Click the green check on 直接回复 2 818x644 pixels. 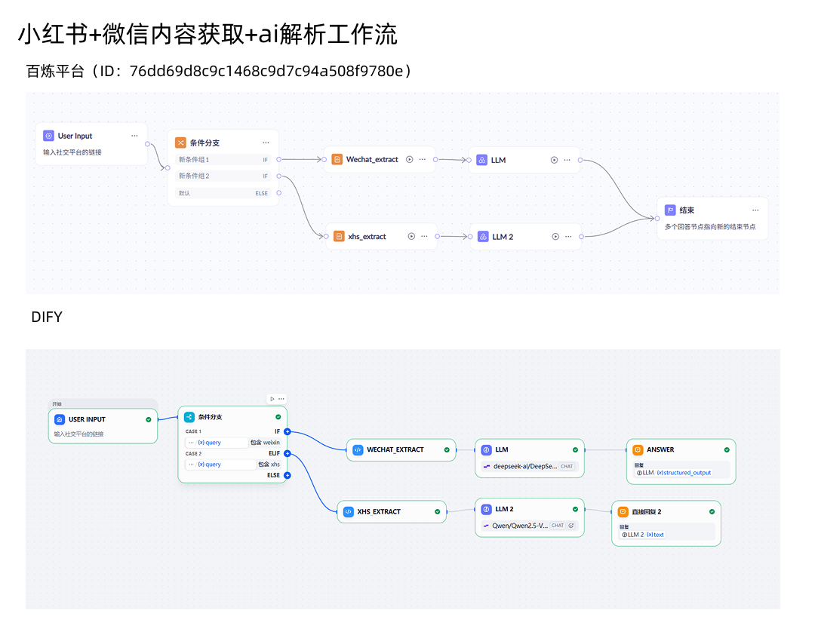click(712, 511)
